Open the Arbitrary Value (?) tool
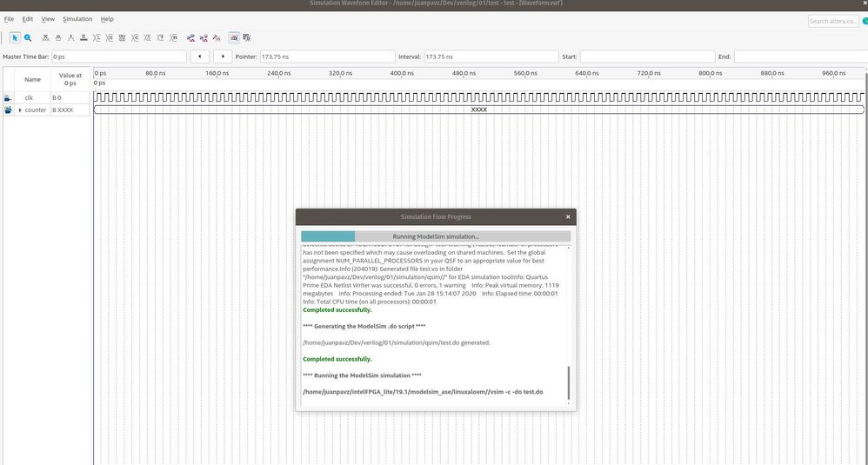Screen dimensions: 868x465 (x=161, y=37)
